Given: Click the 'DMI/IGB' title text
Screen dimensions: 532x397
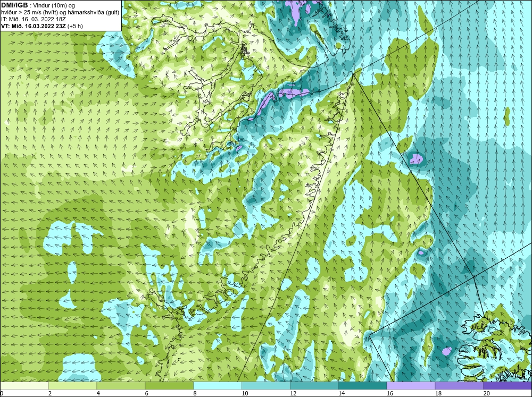Looking at the screenshot, I should pyautogui.click(x=14, y=5).
